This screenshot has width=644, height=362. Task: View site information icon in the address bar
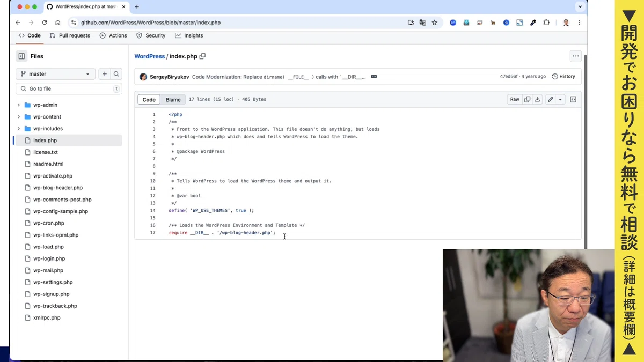coord(74,23)
